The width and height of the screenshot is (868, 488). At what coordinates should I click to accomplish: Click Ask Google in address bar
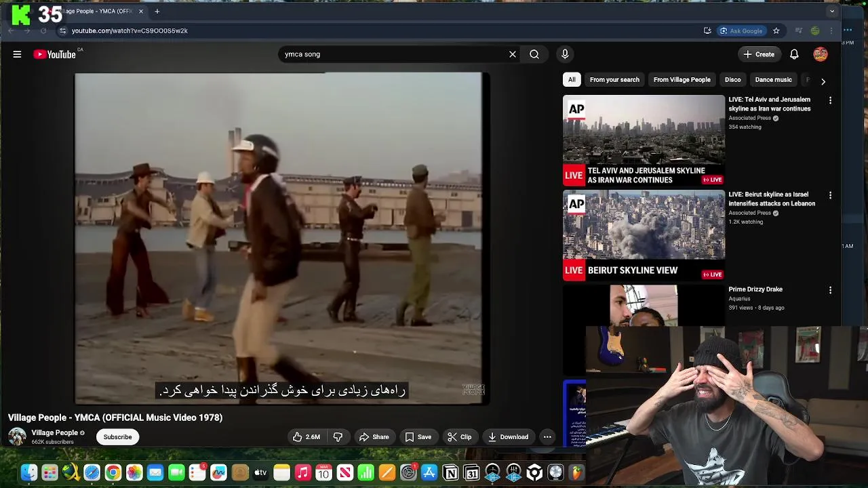741,30
